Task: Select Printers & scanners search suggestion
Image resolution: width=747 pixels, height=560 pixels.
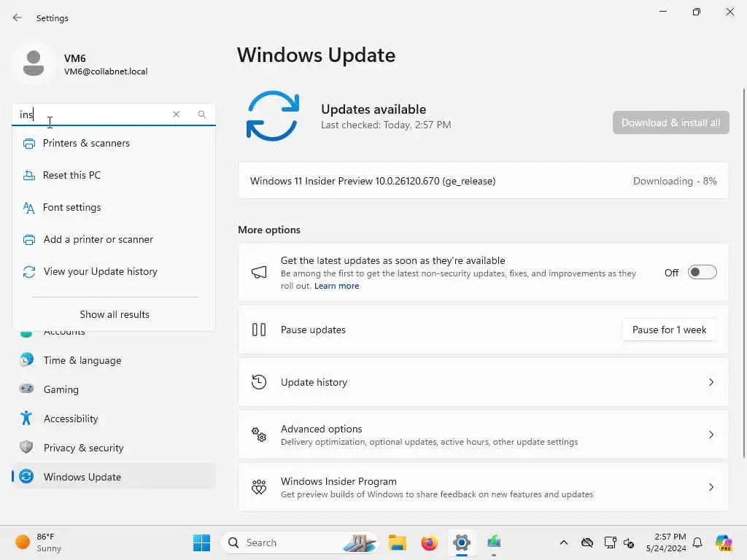Action: point(113,144)
